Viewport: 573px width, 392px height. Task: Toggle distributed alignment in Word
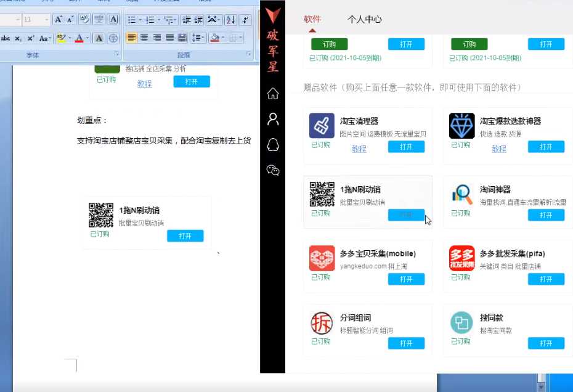(x=182, y=38)
